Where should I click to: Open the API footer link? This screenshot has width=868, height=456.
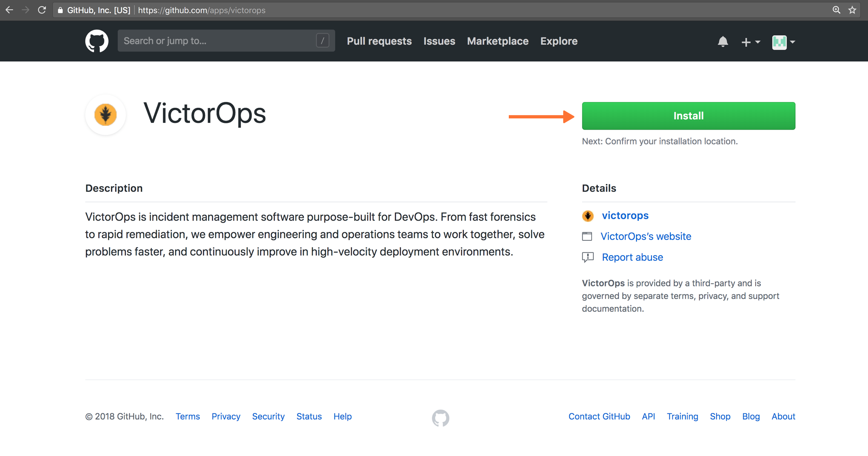pos(648,416)
